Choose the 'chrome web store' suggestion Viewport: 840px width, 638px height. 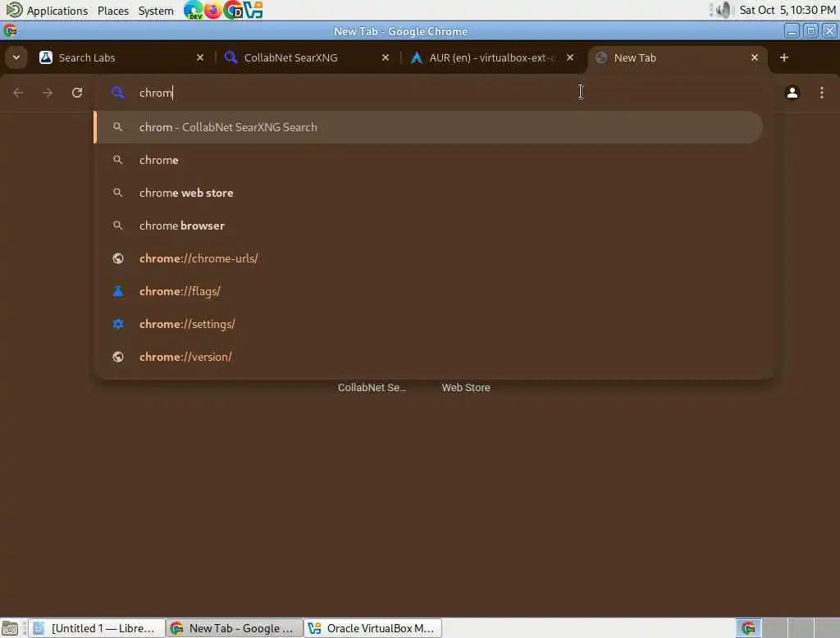pyautogui.click(x=428, y=193)
